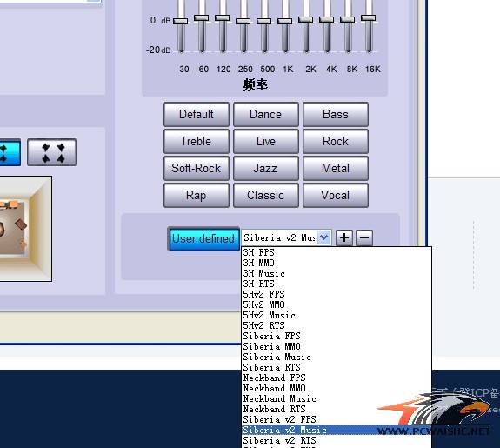
Task: Choose the Soft-Rock preset button
Action: coord(197,169)
